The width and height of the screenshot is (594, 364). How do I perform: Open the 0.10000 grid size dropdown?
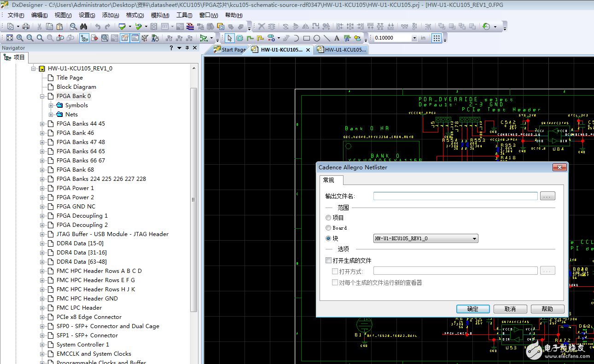tap(414, 38)
